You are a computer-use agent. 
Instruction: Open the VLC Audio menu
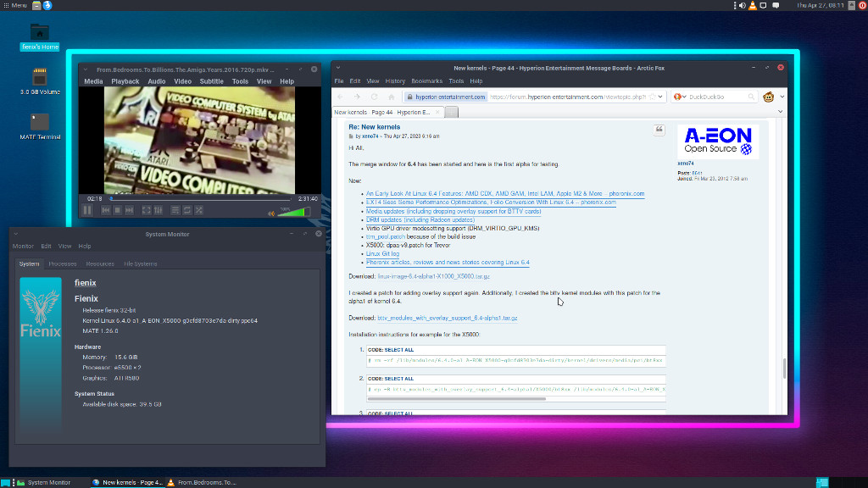tap(157, 81)
